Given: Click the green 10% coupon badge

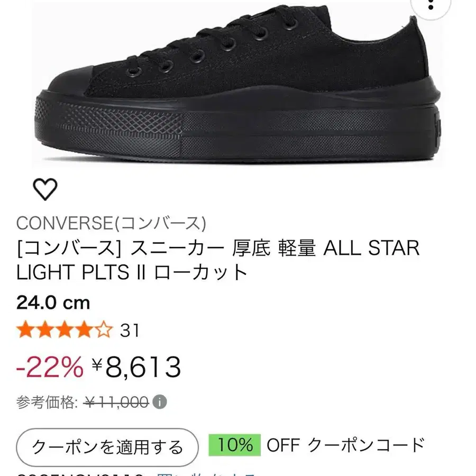Looking at the screenshot, I should 234,445.
